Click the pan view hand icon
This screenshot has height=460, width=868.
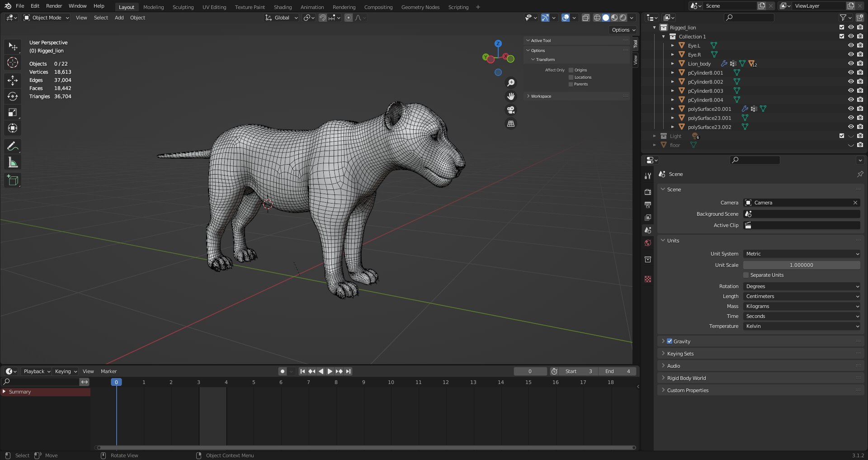pos(511,96)
